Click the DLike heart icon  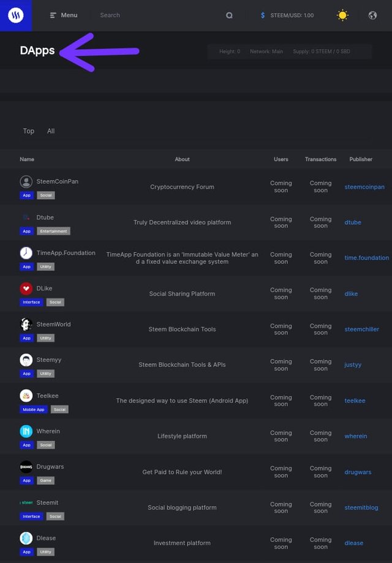tap(26, 289)
